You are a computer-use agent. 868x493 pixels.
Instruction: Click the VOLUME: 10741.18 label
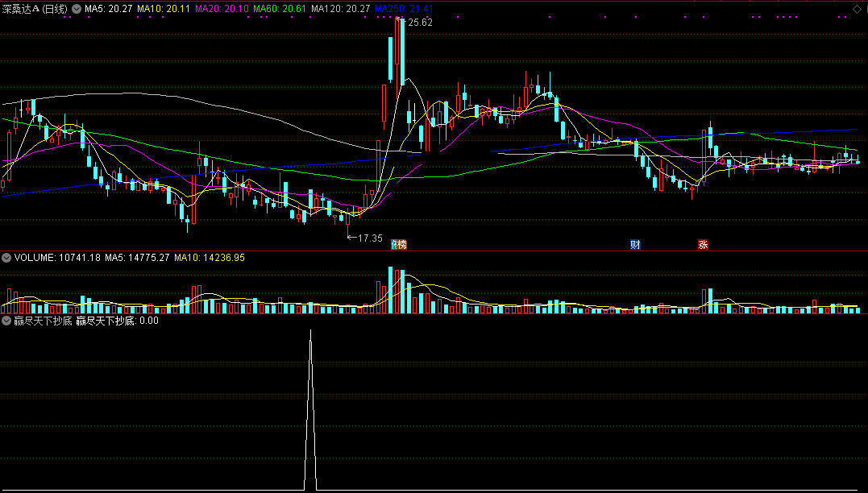click(x=57, y=257)
